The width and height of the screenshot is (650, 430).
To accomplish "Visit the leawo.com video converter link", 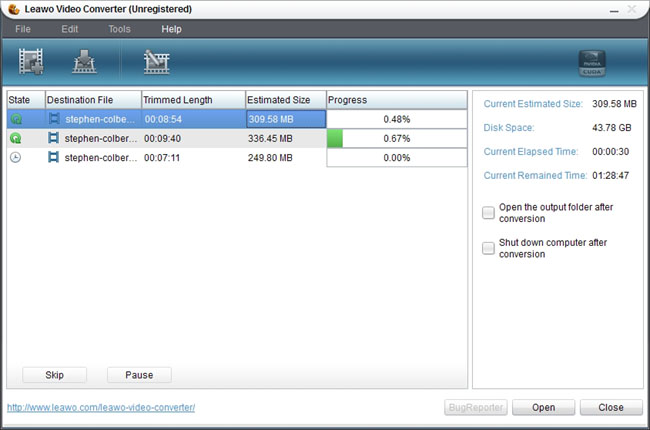I will click(x=101, y=408).
